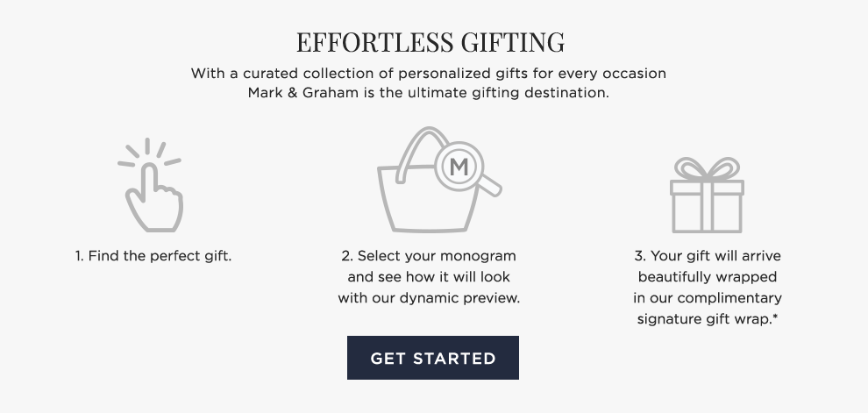The image size is (868, 413).
Task: Click the gift box icon
Action: [707, 205]
